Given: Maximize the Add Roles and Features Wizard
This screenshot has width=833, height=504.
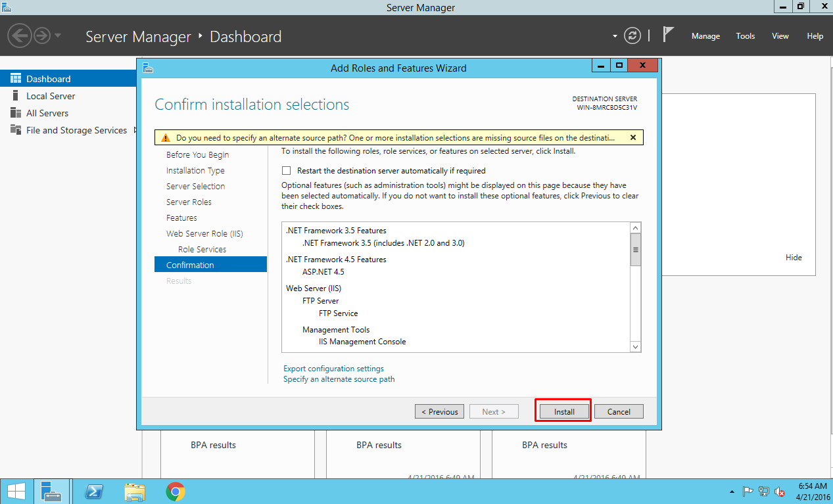Looking at the screenshot, I should [618, 66].
